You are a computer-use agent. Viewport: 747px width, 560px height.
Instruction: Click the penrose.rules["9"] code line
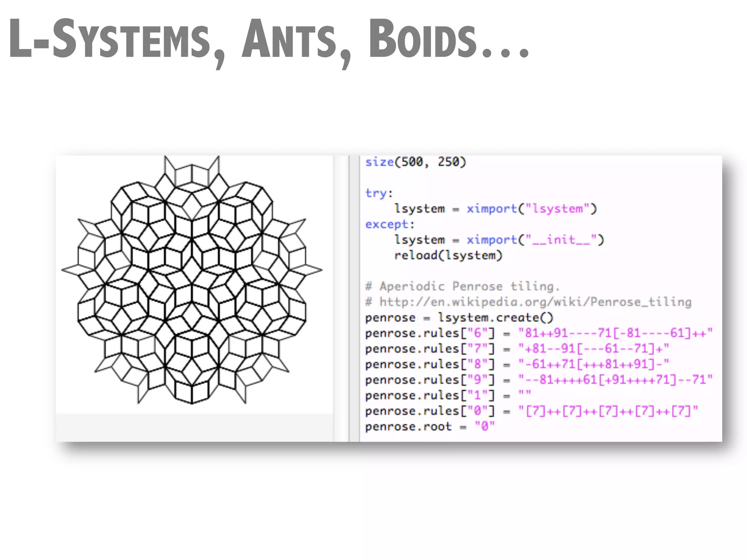click(538, 380)
